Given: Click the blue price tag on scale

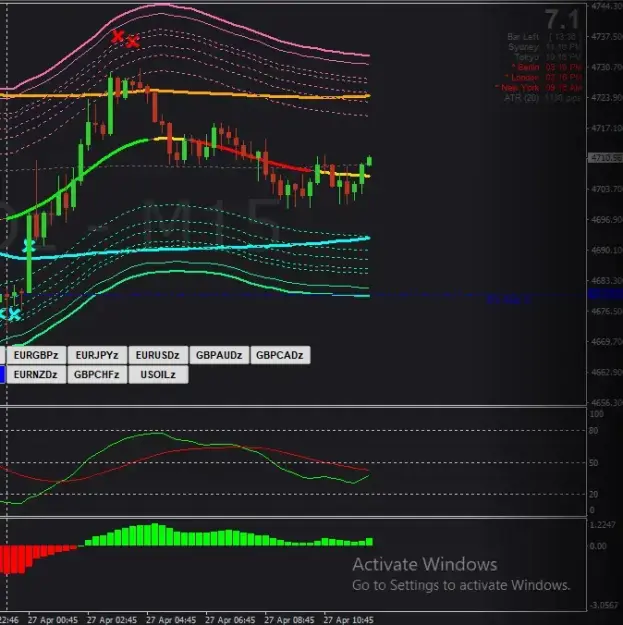Looking at the screenshot, I should click(x=605, y=295).
